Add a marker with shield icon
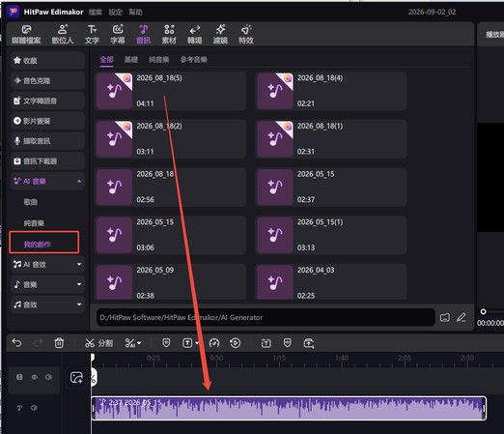The height and width of the screenshot is (434, 504). click(x=166, y=343)
